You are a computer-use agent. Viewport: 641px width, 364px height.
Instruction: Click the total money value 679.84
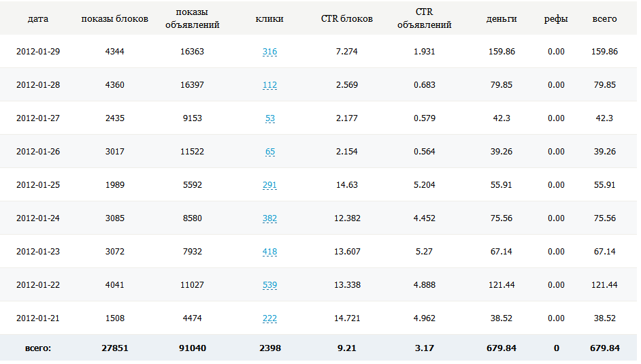tap(502, 348)
